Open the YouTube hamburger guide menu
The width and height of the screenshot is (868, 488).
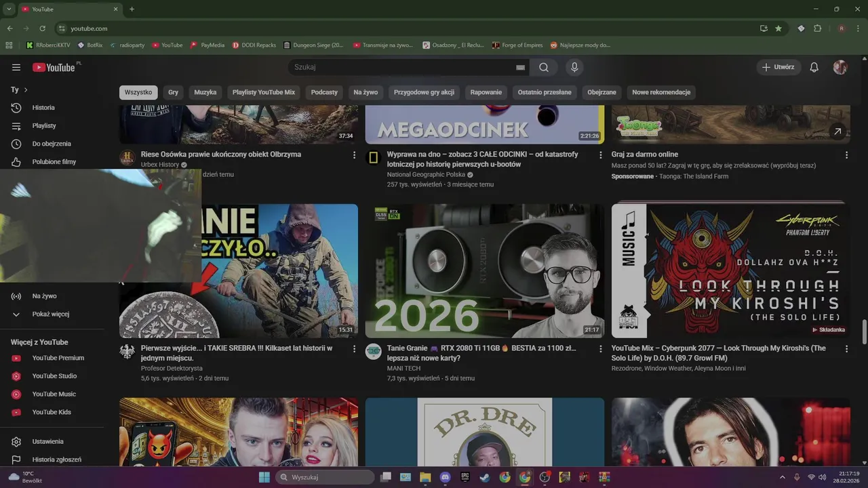[16, 67]
